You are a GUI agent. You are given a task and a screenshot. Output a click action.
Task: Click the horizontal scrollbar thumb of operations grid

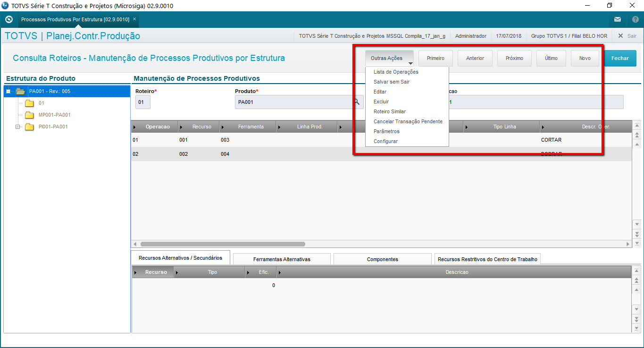point(223,244)
